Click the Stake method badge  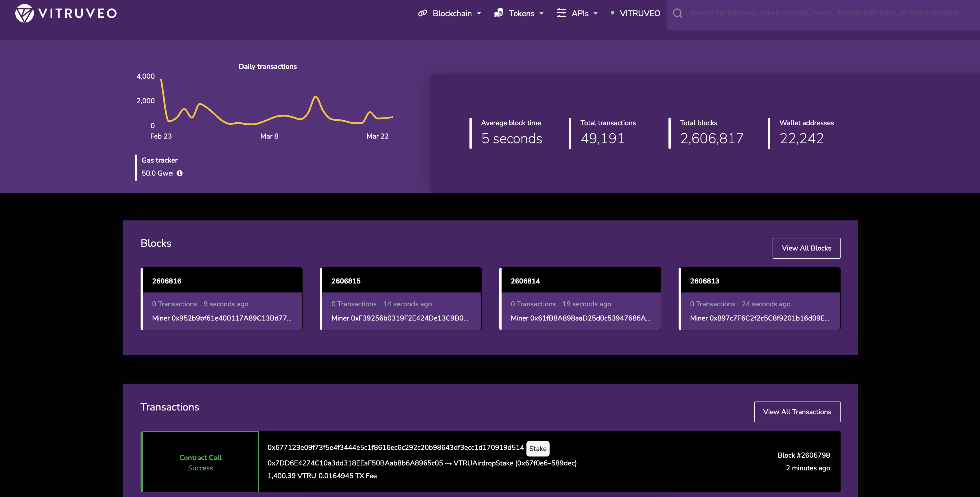click(x=538, y=449)
